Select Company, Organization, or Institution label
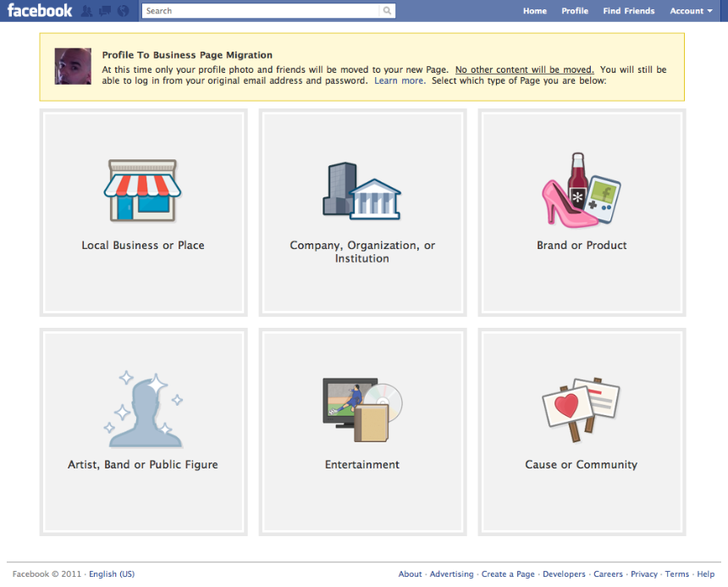The width and height of the screenshot is (728, 587). [362, 252]
